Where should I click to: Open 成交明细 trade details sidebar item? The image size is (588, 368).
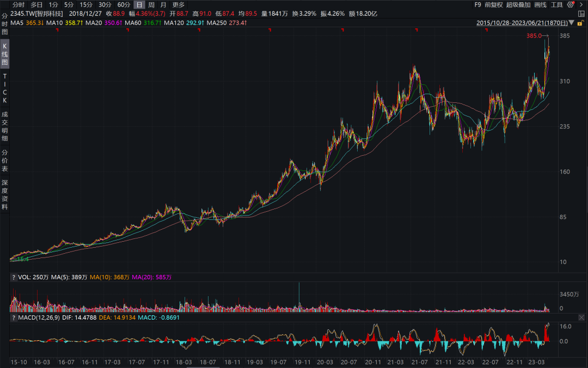pyautogui.click(x=4, y=126)
